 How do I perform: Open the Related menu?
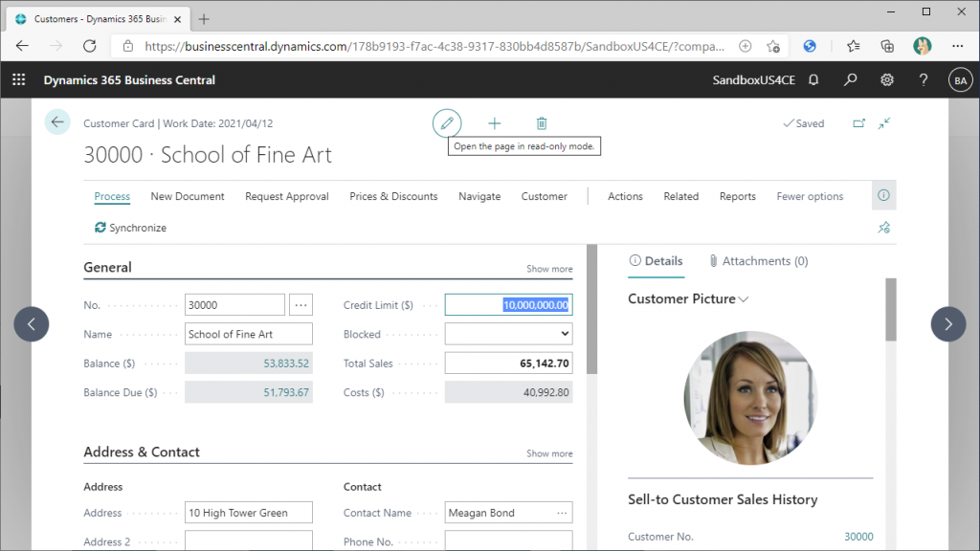tap(681, 196)
